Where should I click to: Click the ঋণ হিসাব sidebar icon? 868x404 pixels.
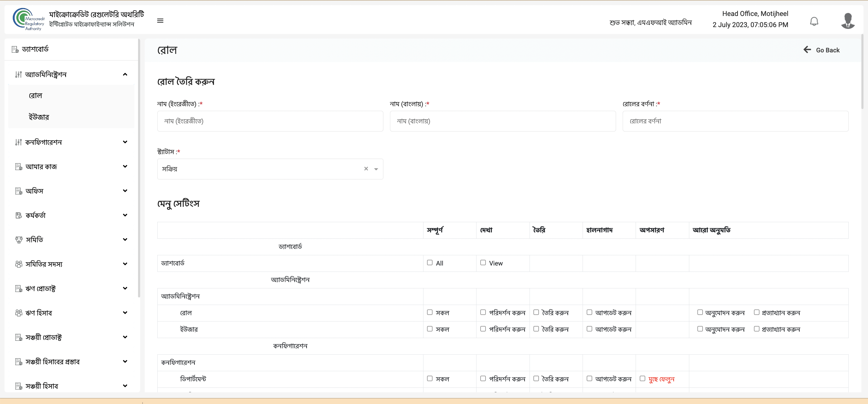point(19,313)
